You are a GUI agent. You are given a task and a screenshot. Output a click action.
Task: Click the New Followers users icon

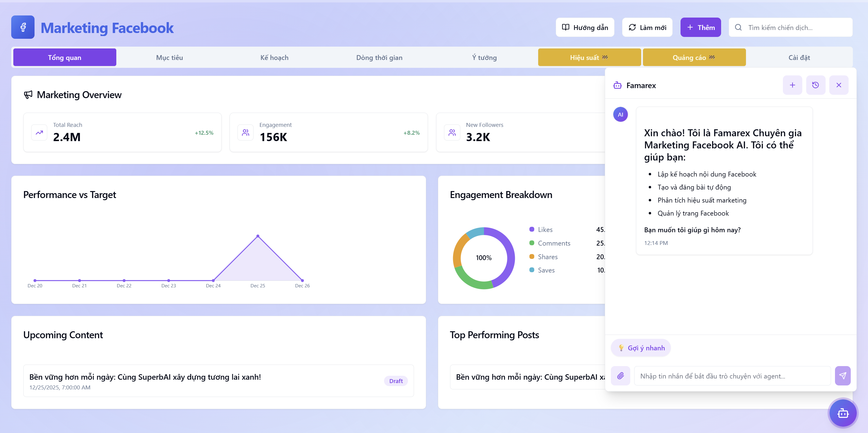(x=452, y=132)
